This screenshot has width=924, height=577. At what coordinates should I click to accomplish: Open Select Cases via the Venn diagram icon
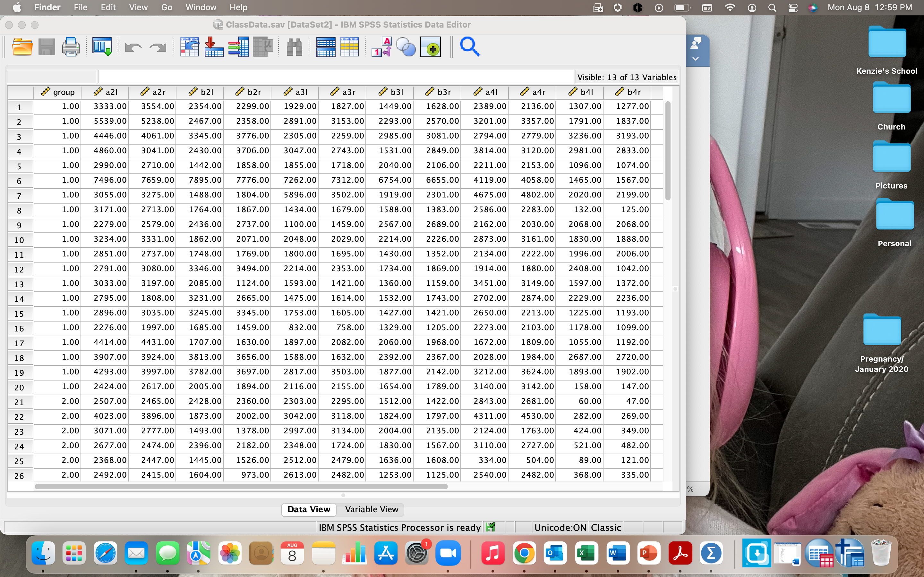point(406,46)
